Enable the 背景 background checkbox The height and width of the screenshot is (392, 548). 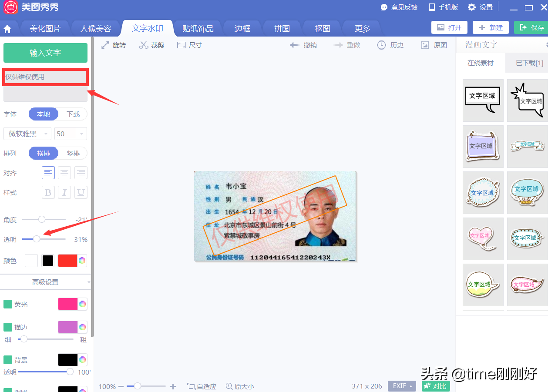(x=8, y=359)
